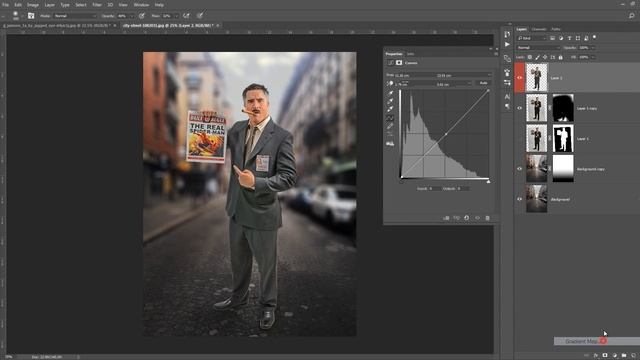Hide the Layer 1 copy eye icon
The height and width of the screenshot is (360, 640).
tap(520, 108)
